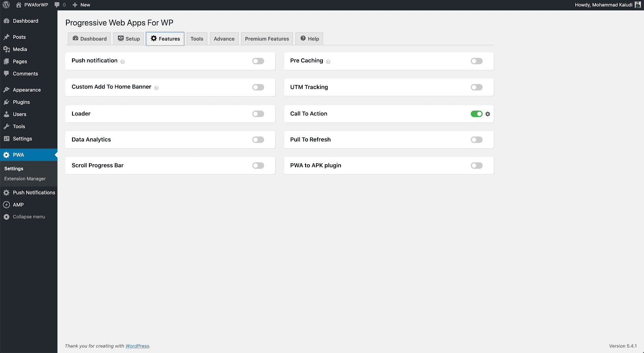Image resolution: width=644 pixels, height=353 pixels.
Task: Select the PWA menu in sidebar
Action: tap(29, 155)
